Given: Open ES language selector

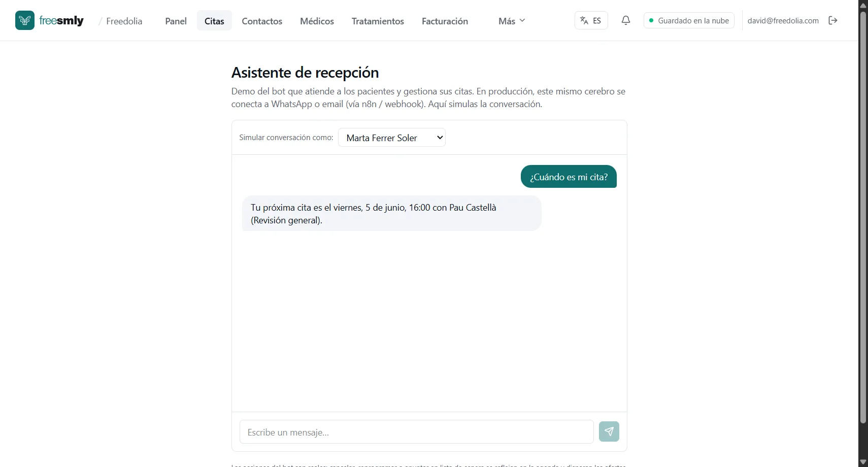Looking at the screenshot, I should 591,20.
